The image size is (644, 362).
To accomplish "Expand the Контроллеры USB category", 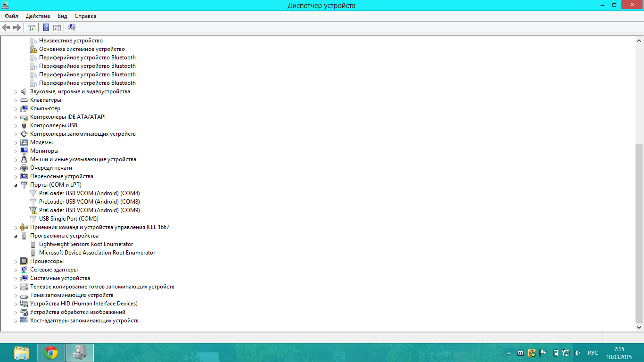I will tap(16, 126).
